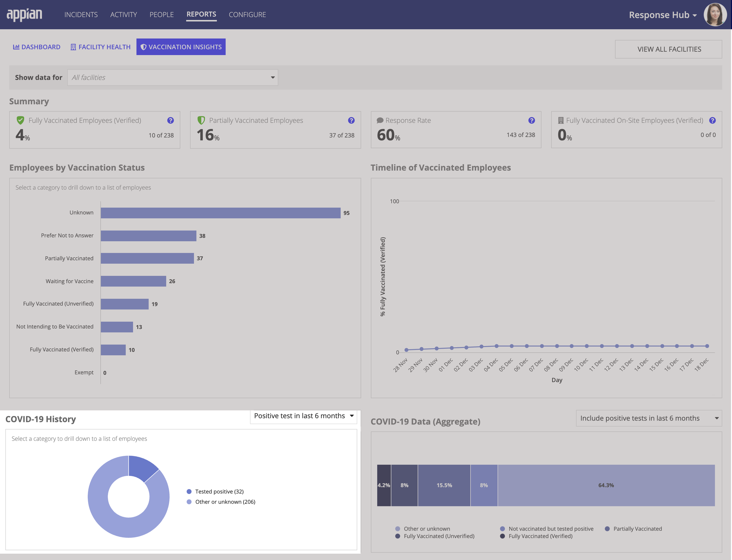Viewport: 732px width, 560px height.
Task: Switch to the Facility Health tab
Action: tap(101, 47)
